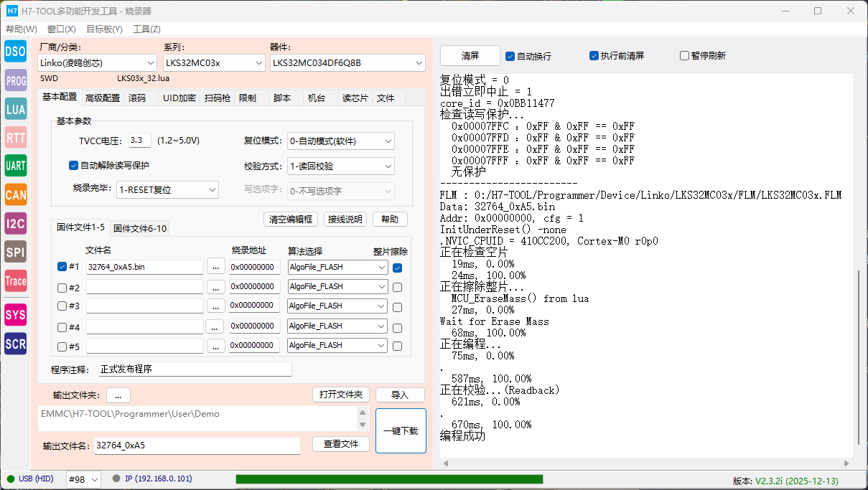
Task: Expand the 厂商/分类 vendor dropdown
Action: (x=96, y=63)
